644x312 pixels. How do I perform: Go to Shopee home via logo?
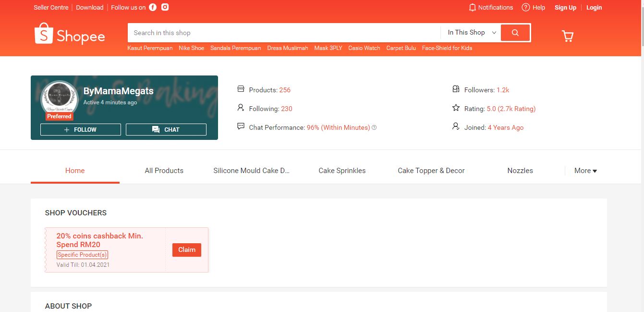70,34
